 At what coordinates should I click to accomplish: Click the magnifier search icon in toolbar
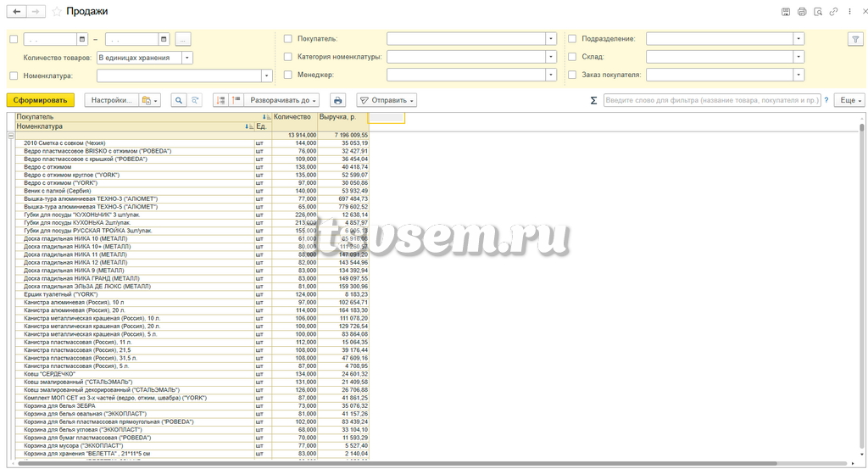pyautogui.click(x=178, y=100)
